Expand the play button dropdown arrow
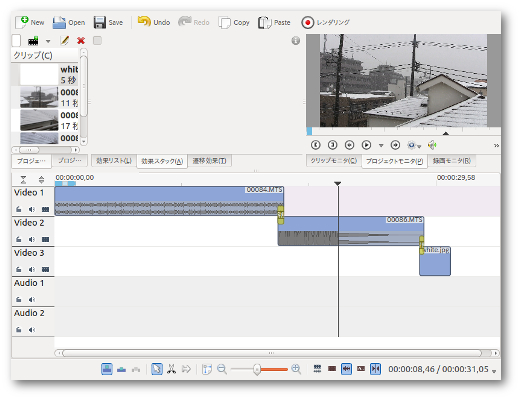This screenshot has width=520, height=399. pos(381,145)
